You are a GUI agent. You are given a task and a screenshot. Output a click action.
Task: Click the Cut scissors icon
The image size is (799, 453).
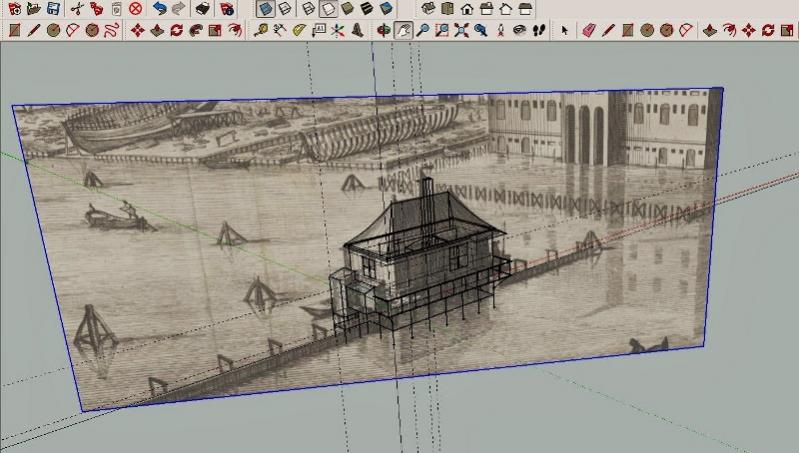[77, 8]
